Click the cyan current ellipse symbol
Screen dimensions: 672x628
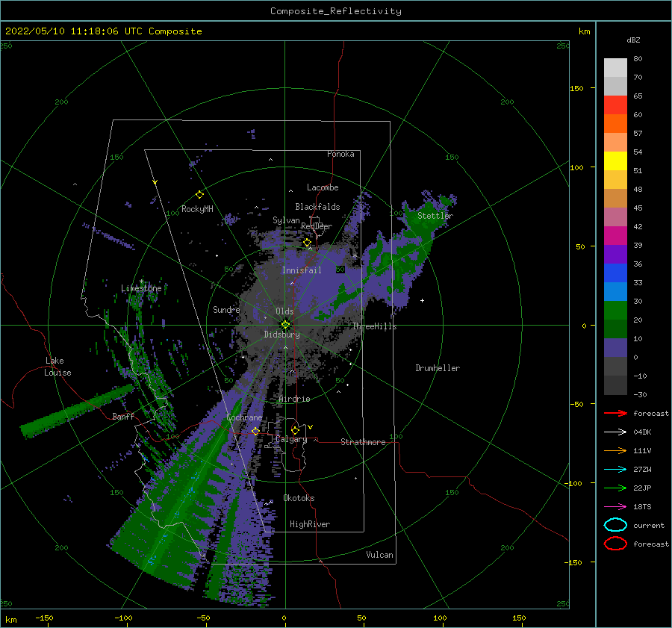(615, 525)
